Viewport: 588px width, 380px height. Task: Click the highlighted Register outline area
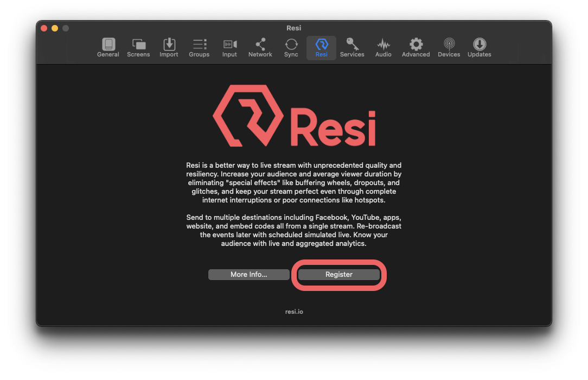point(338,275)
